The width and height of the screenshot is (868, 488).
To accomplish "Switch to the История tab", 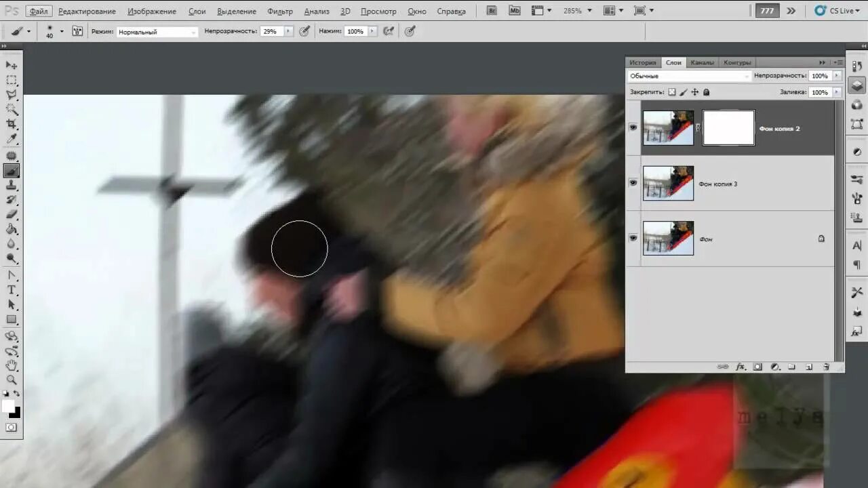I will [x=642, y=62].
